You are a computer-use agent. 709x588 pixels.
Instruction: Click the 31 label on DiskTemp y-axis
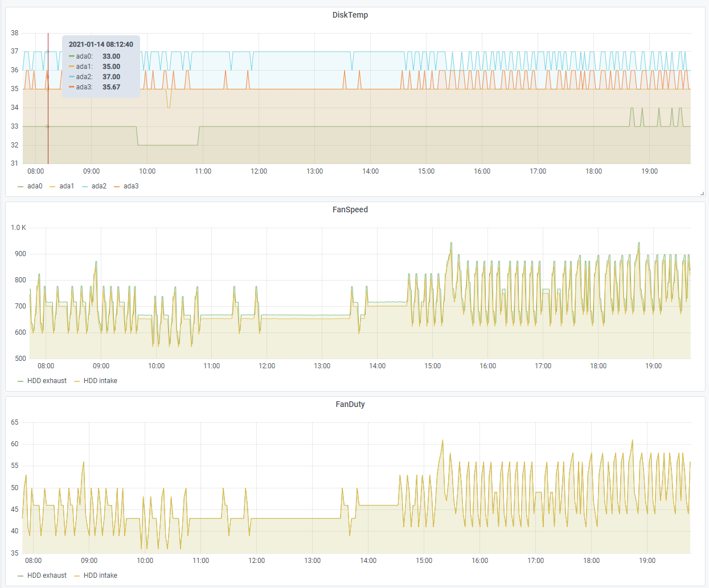pyautogui.click(x=15, y=163)
